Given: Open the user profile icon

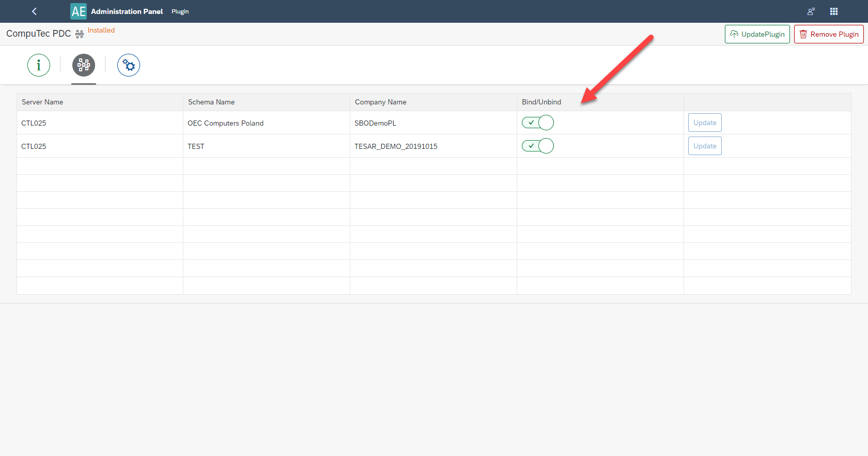Looking at the screenshot, I should (811, 11).
